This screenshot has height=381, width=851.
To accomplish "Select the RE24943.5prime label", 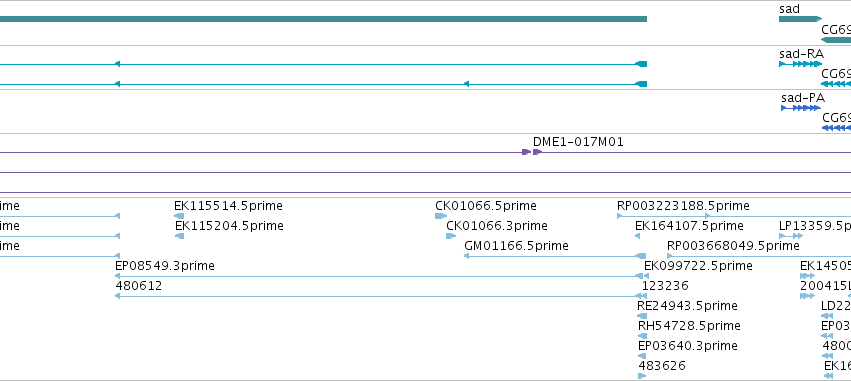I will [x=688, y=306].
